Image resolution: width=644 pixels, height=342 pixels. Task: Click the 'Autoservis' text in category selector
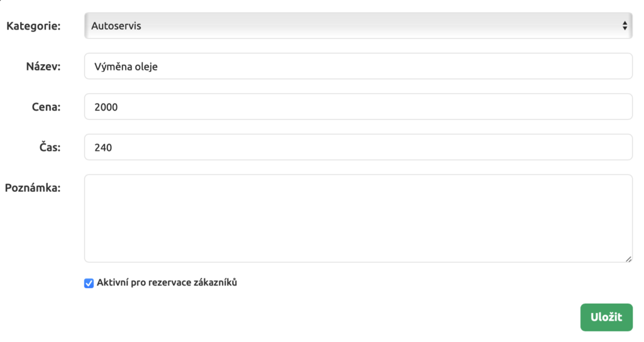116,26
